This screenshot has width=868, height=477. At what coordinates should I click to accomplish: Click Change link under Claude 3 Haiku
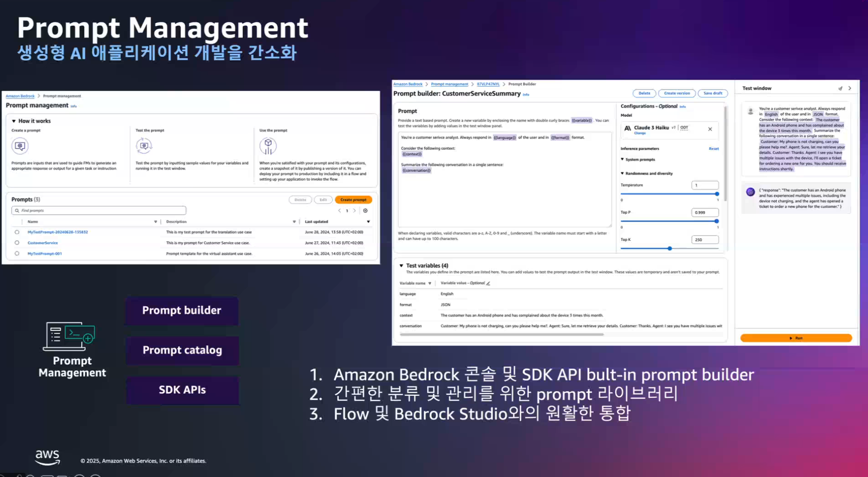[640, 133]
